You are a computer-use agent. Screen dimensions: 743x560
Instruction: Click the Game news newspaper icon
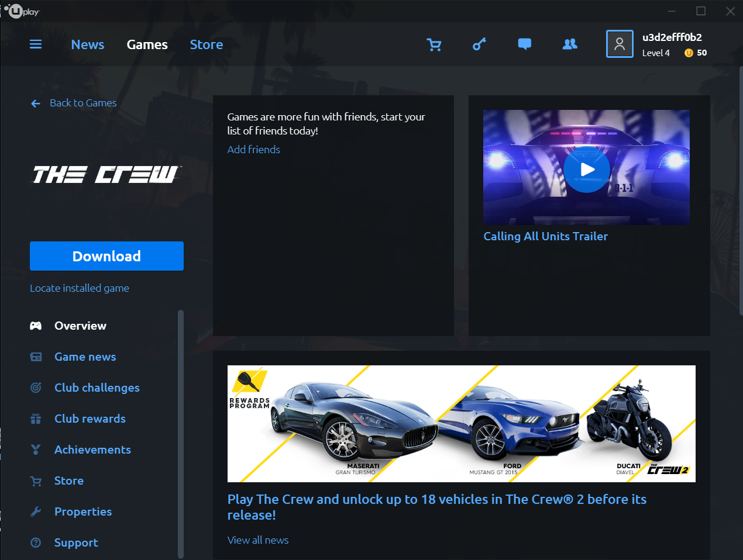click(x=36, y=357)
